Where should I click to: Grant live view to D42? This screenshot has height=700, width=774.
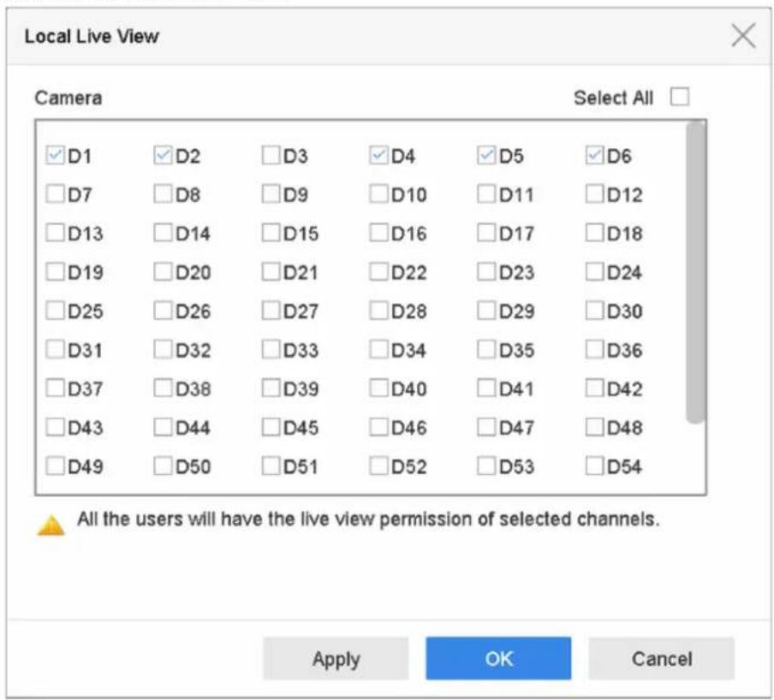point(595,388)
